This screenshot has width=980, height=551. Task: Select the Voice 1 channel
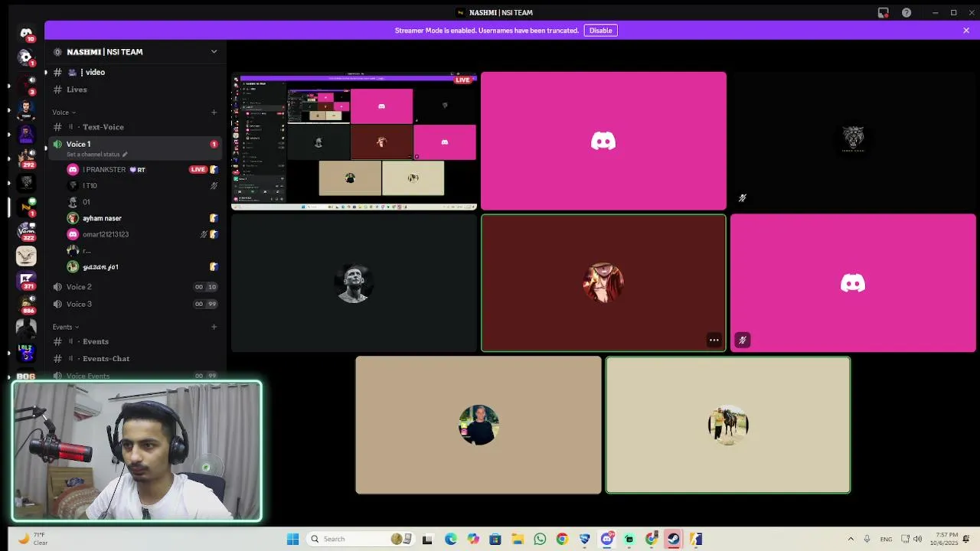tap(135, 148)
